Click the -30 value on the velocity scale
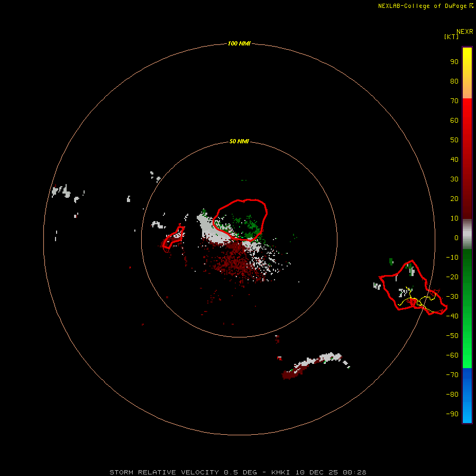This screenshot has height=476, width=476. pyautogui.click(x=452, y=297)
